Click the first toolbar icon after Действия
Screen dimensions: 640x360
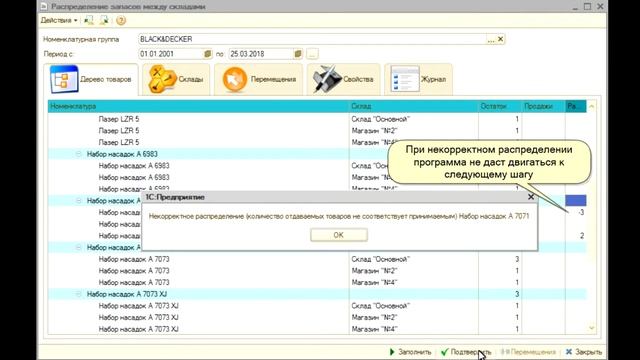pyautogui.click(x=89, y=20)
